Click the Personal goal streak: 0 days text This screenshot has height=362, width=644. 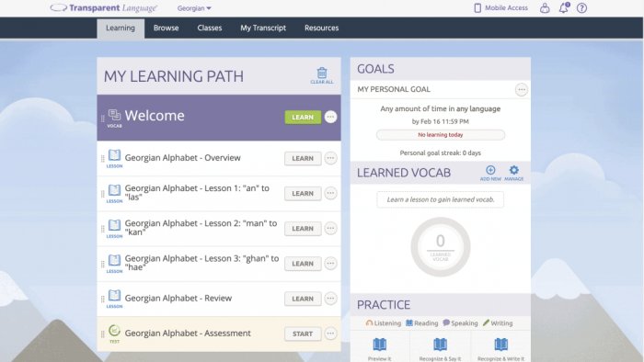click(x=441, y=153)
